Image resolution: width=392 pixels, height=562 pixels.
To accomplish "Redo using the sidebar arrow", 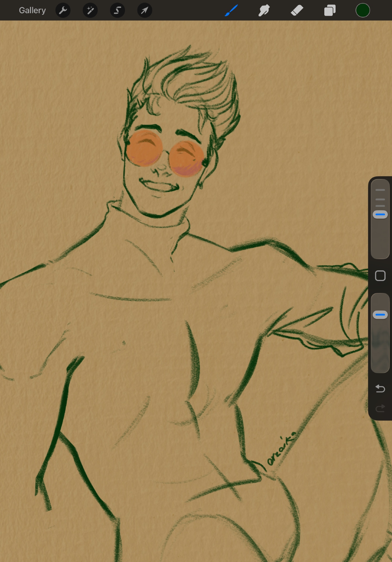I will coord(380,408).
